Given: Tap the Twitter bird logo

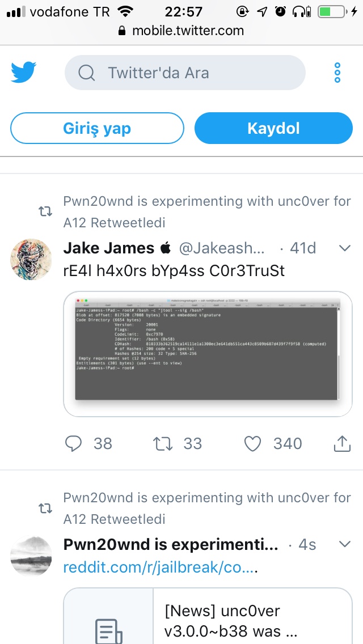Looking at the screenshot, I should click(x=24, y=73).
